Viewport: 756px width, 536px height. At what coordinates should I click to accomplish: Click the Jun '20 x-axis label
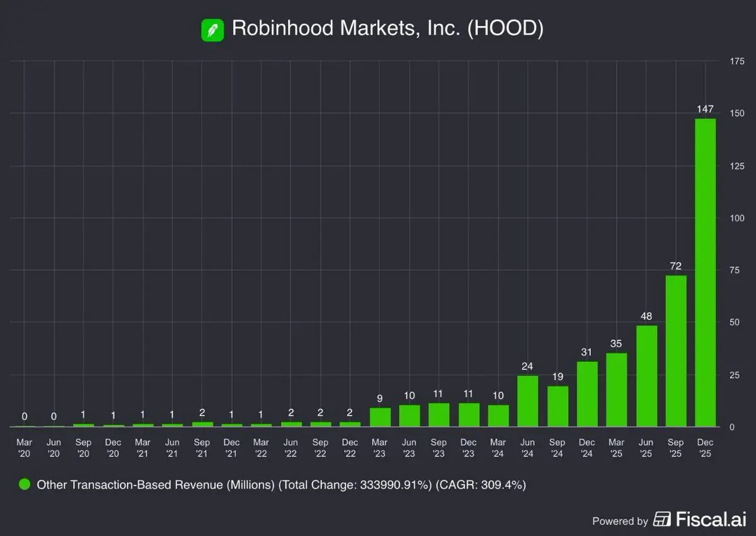(54, 448)
